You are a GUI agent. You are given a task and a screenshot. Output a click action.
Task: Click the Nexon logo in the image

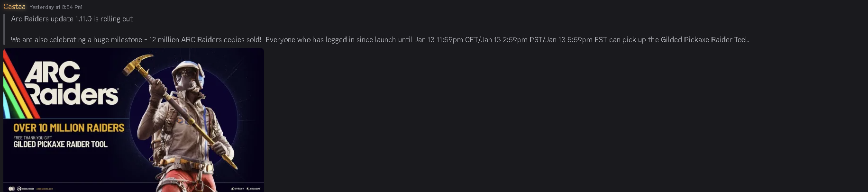tap(253, 188)
